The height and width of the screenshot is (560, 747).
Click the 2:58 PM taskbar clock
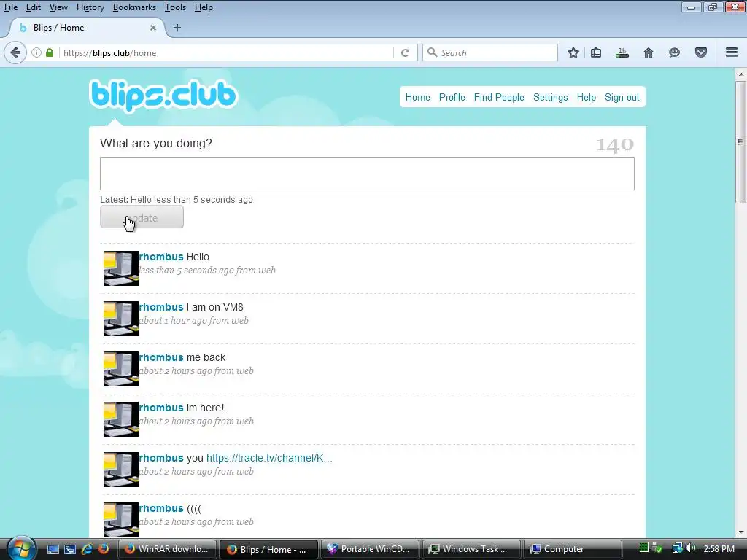click(x=719, y=548)
